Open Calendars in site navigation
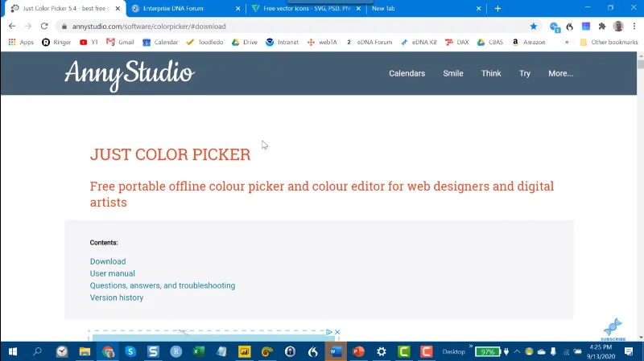Image resolution: width=644 pixels, height=361 pixels. (x=407, y=73)
